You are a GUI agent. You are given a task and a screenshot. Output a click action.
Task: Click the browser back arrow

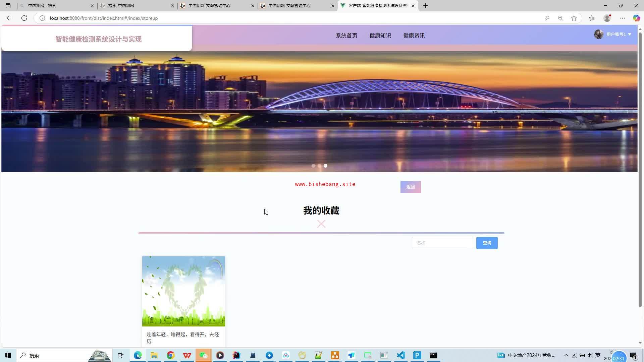click(9, 18)
